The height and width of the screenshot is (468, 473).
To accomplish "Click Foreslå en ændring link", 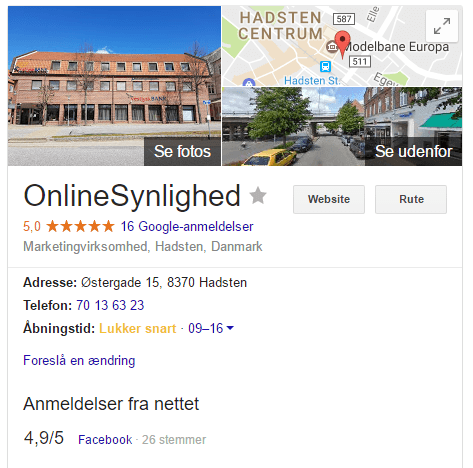I will (79, 361).
